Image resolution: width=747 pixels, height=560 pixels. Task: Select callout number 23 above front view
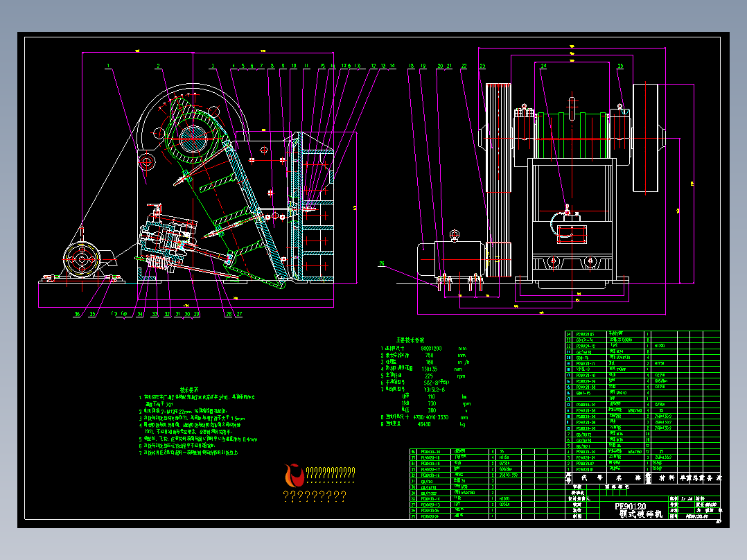coord(482,67)
